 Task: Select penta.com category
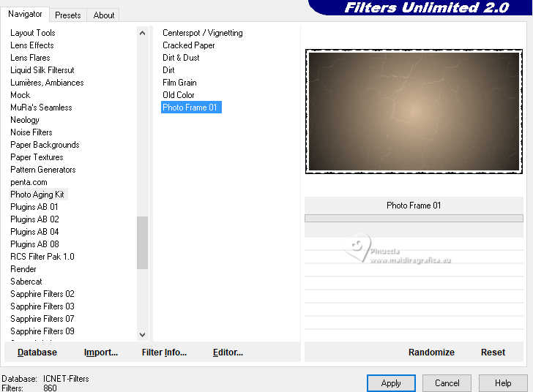29,182
